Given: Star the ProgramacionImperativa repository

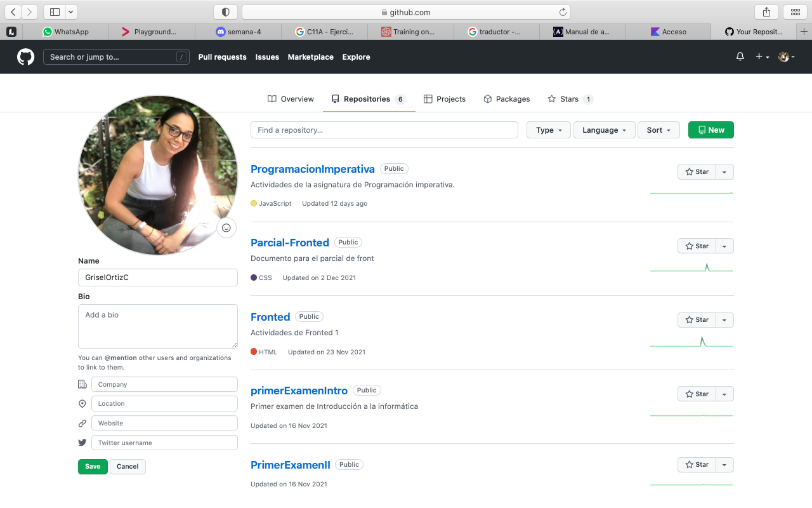Looking at the screenshot, I should click(697, 172).
